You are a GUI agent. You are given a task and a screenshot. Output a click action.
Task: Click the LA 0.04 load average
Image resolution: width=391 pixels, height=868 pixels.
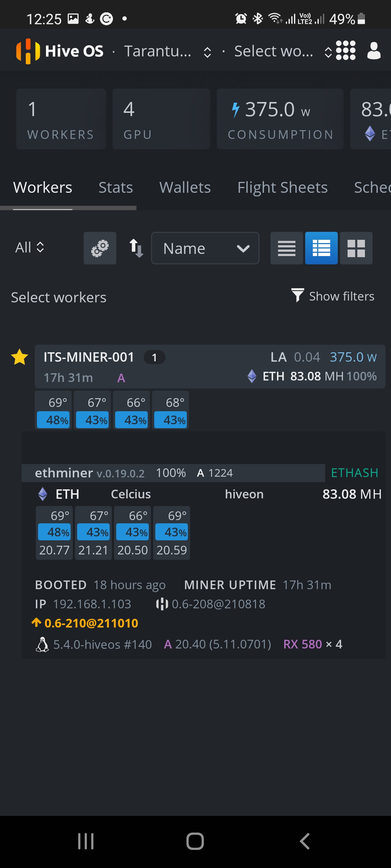click(x=295, y=357)
